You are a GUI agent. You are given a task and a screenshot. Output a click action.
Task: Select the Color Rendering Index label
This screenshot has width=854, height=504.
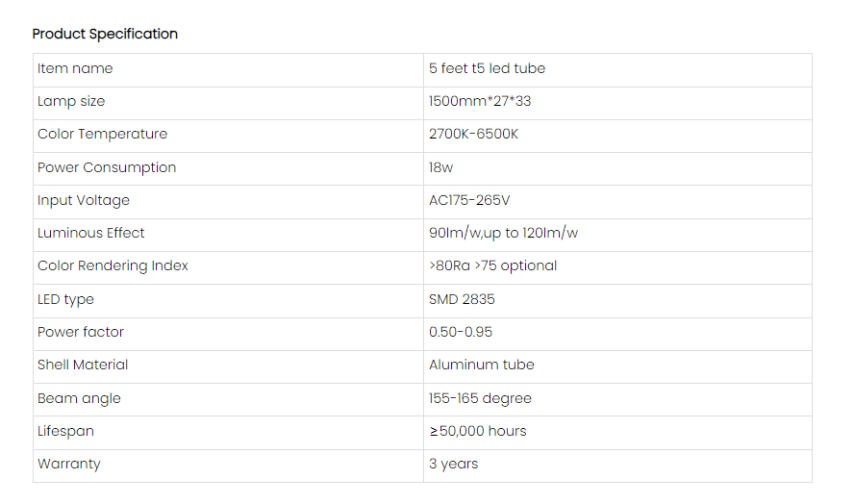tap(113, 265)
